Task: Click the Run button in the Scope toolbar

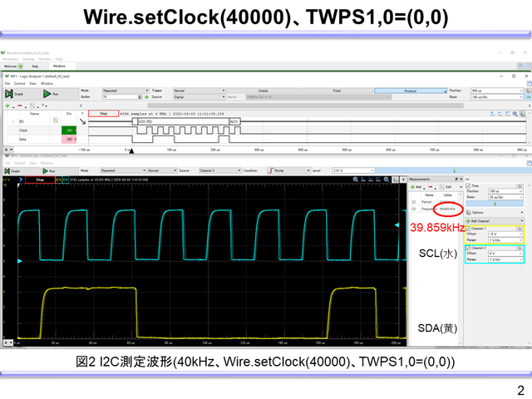Action: (x=49, y=170)
